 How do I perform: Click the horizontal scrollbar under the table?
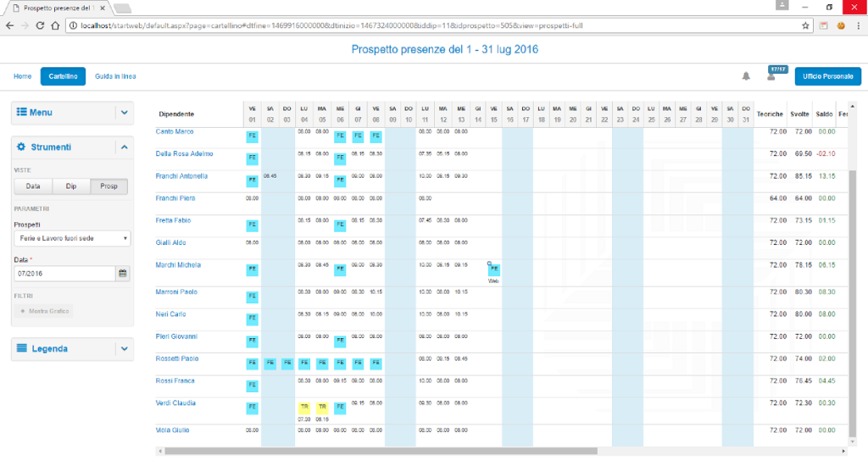point(381,452)
